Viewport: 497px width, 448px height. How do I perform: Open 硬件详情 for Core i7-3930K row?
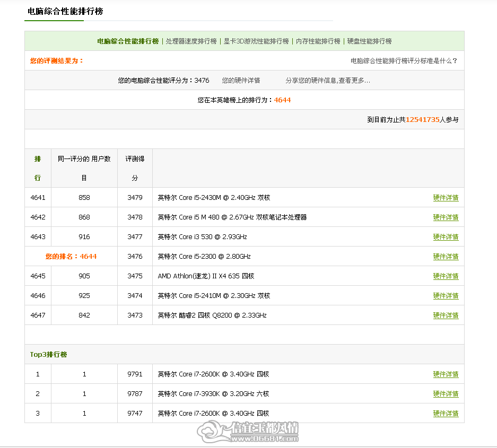tap(446, 394)
